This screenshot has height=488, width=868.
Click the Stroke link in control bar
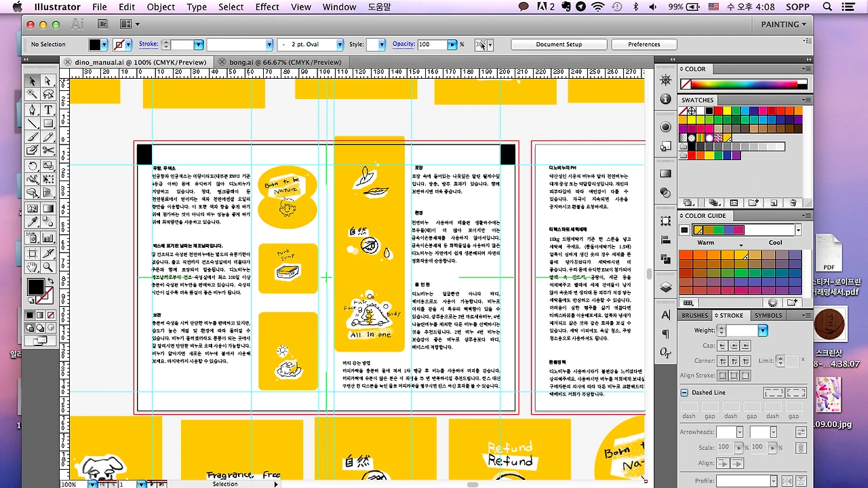tap(149, 44)
